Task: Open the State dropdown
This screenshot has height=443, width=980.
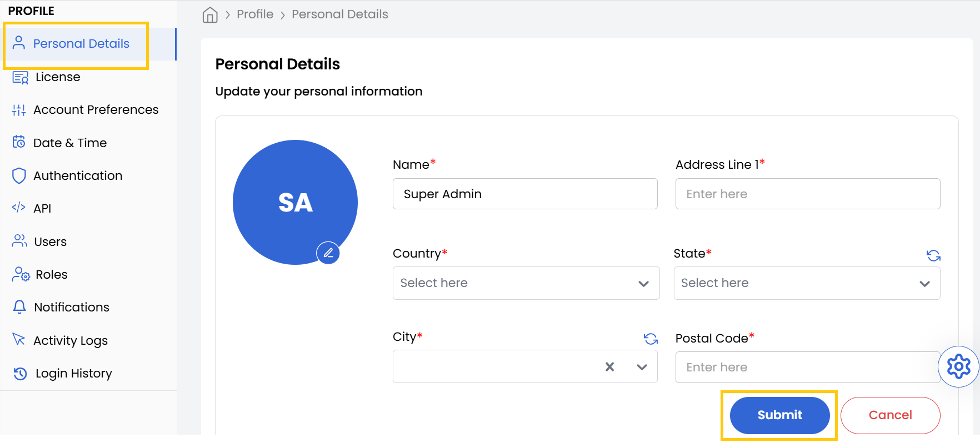Action: click(807, 283)
